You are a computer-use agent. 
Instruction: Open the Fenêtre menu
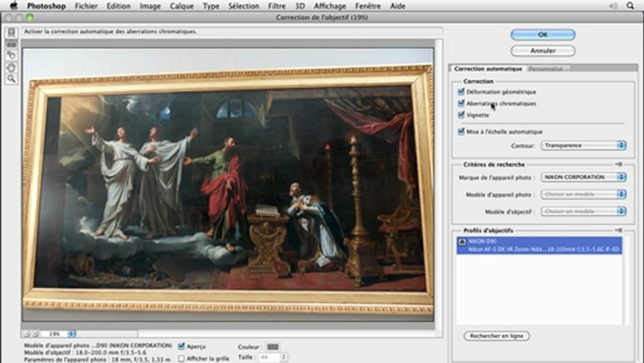coord(368,6)
